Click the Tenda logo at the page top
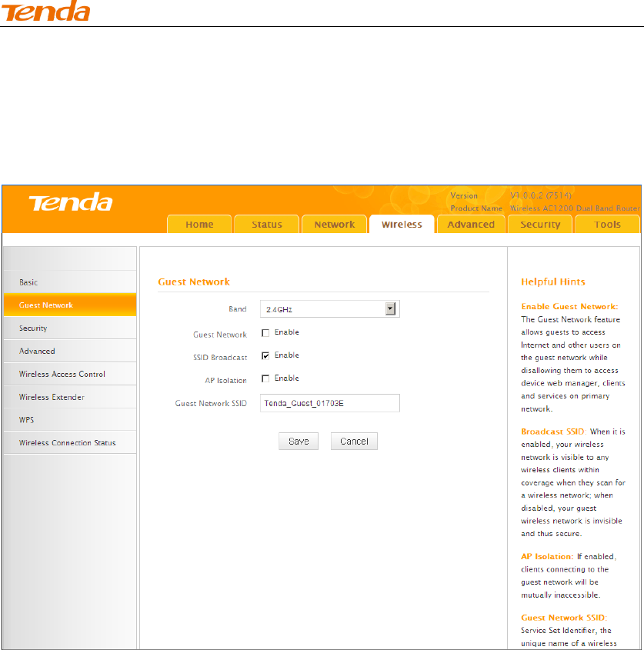This screenshot has width=644, height=650. pos(45,11)
